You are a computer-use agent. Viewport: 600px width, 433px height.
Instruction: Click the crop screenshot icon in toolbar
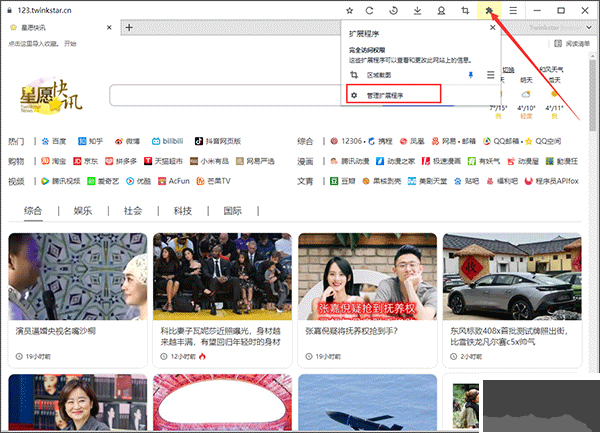point(465,10)
